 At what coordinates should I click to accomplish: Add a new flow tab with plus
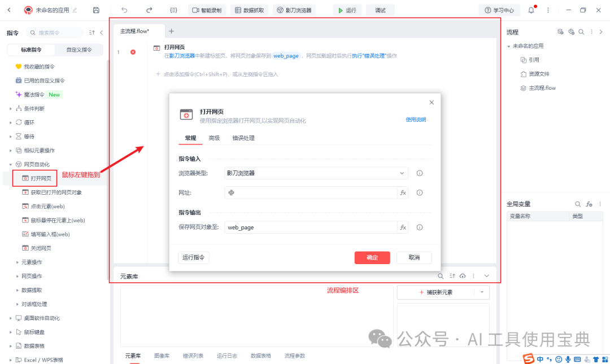click(x=171, y=31)
